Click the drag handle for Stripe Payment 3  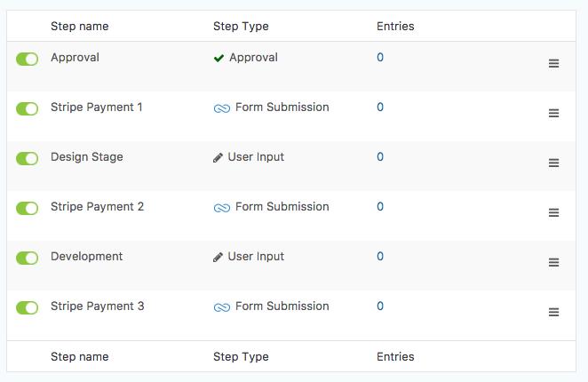click(x=553, y=313)
